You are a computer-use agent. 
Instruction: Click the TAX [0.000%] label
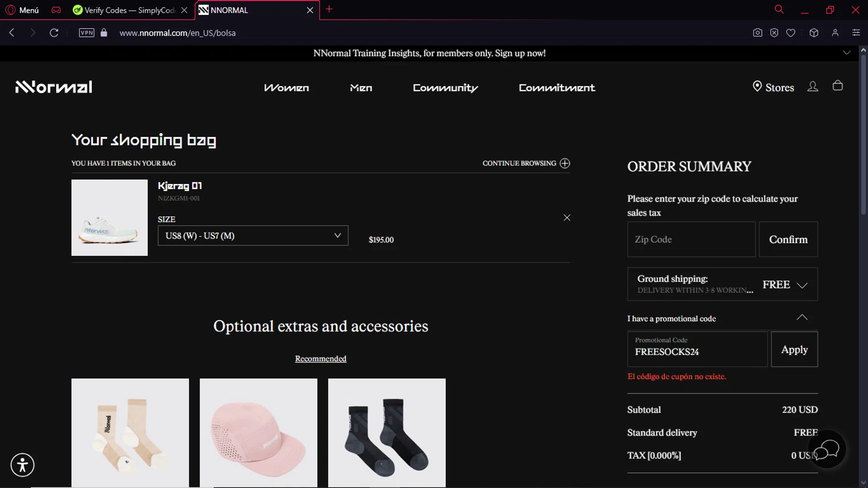coord(654,456)
